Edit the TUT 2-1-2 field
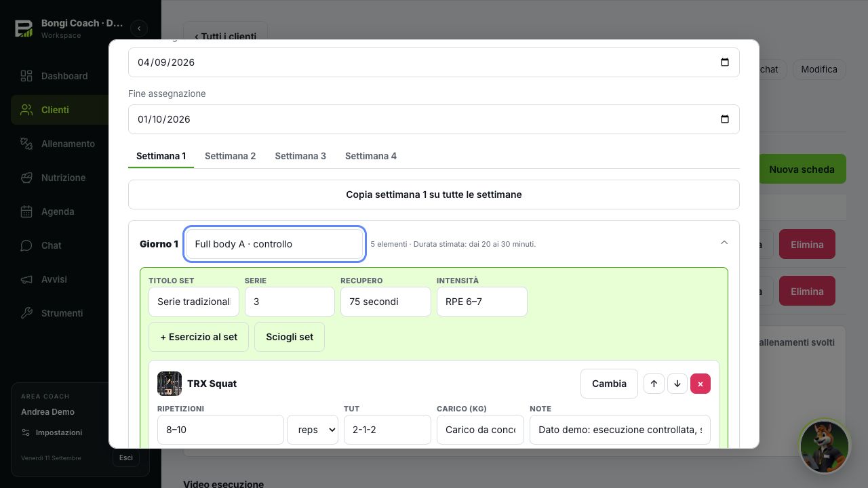Viewport: 868px width, 488px height. (387, 430)
